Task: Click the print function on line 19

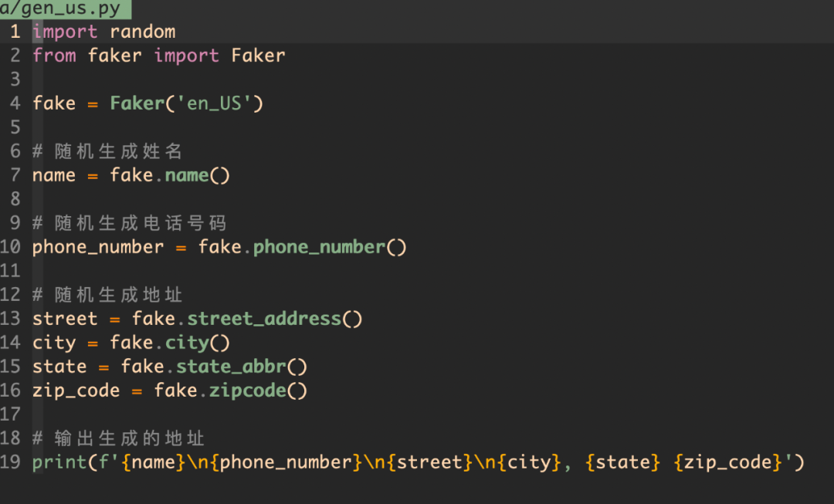Action: tap(59, 462)
